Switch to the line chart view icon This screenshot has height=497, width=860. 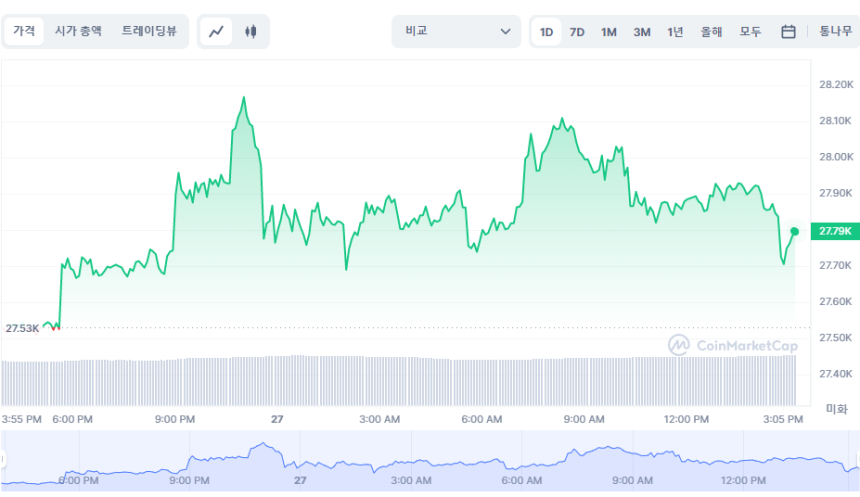coord(216,32)
